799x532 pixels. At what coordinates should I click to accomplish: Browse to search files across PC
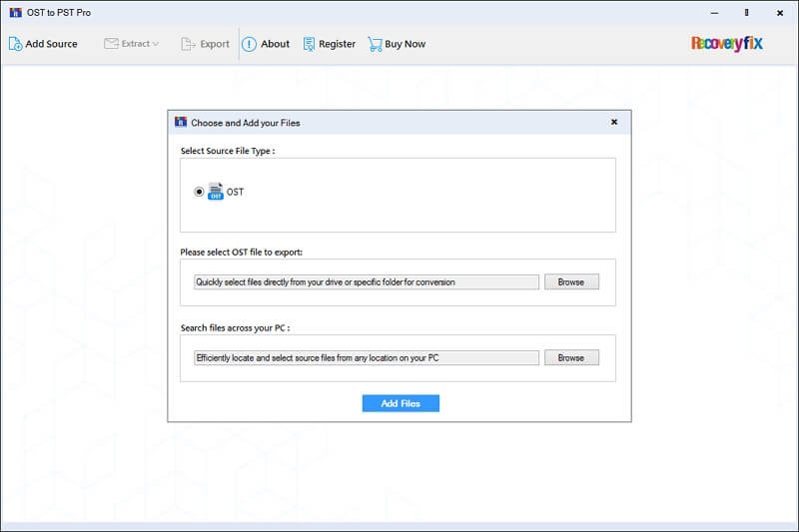coord(571,358)
